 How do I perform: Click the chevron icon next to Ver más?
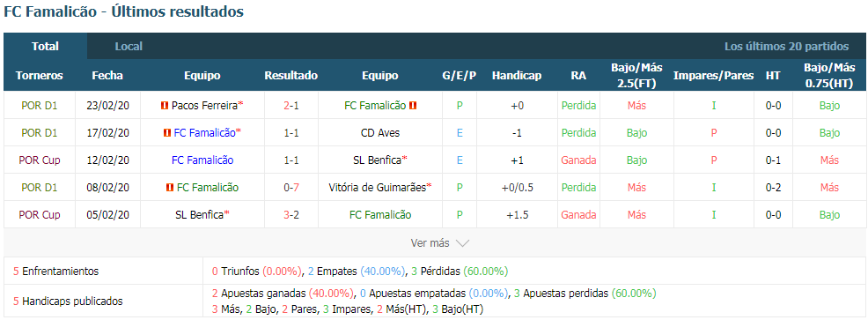click(462, 243)
